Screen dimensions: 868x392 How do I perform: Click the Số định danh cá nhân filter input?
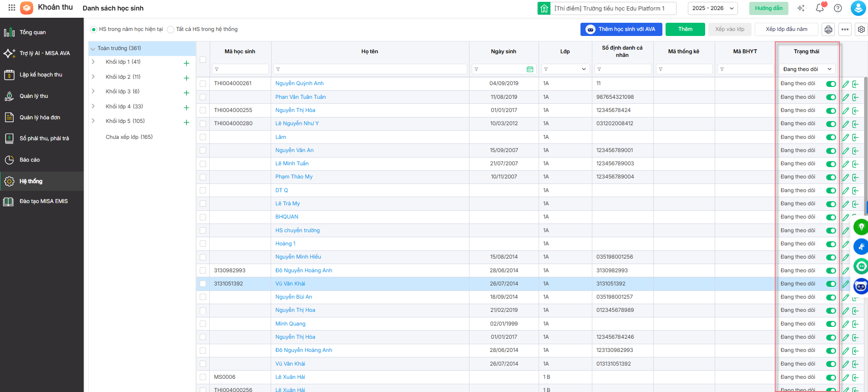click(622, 69)
